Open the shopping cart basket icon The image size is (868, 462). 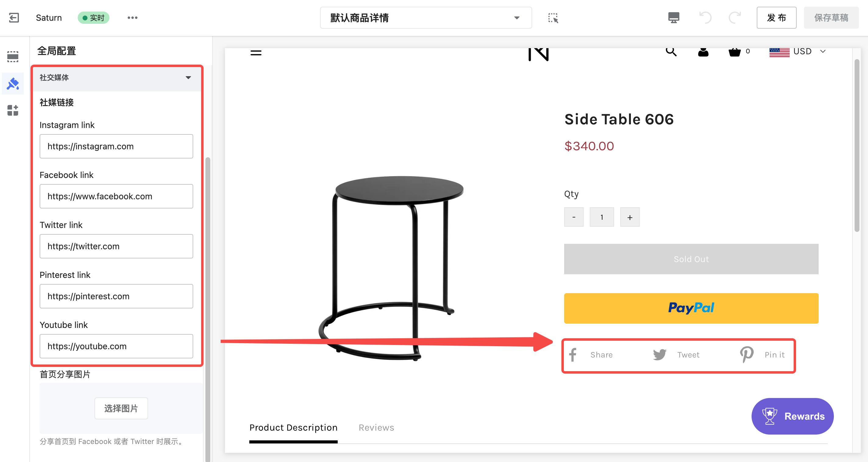(x=735, y=52)
